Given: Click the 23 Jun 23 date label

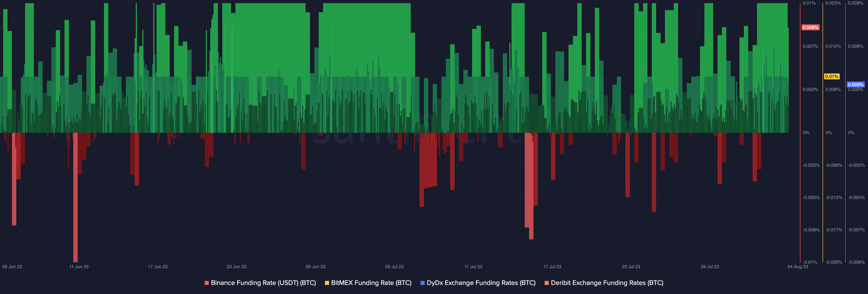Looking at the screenshot, I should tap(236, 267).
